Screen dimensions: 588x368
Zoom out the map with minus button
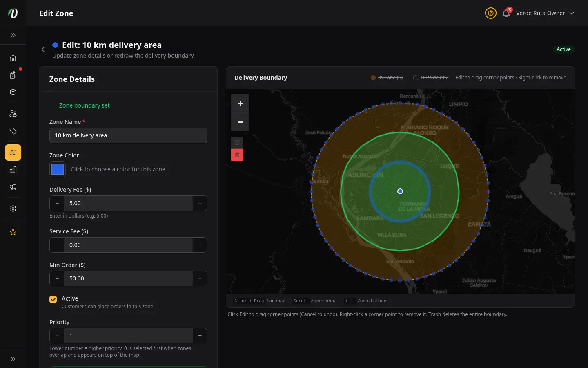[x=240, y=122]
